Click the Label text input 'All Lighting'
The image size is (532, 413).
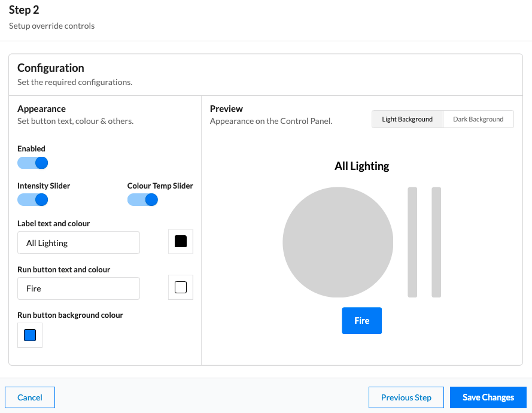pyautogui.click(x=79, y=242)
